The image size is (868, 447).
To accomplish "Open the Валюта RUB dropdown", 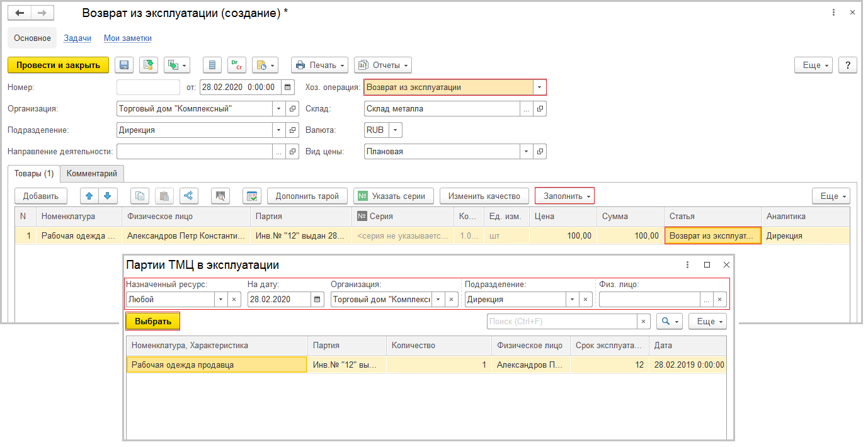I will coord(395,130).
